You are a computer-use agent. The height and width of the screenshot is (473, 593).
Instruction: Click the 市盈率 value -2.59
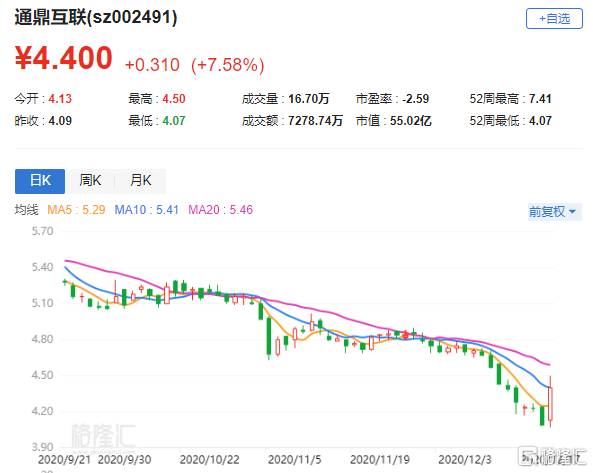click(415, 99)
